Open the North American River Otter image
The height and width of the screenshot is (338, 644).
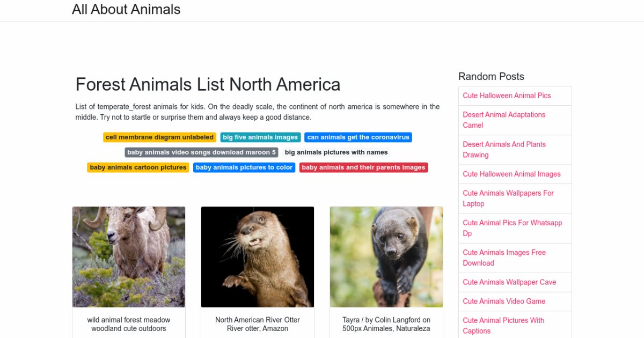point(258,256)
